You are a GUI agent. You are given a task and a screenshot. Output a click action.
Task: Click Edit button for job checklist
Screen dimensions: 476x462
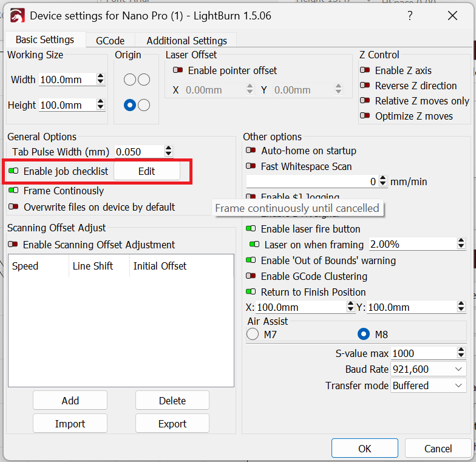(146, 171)
